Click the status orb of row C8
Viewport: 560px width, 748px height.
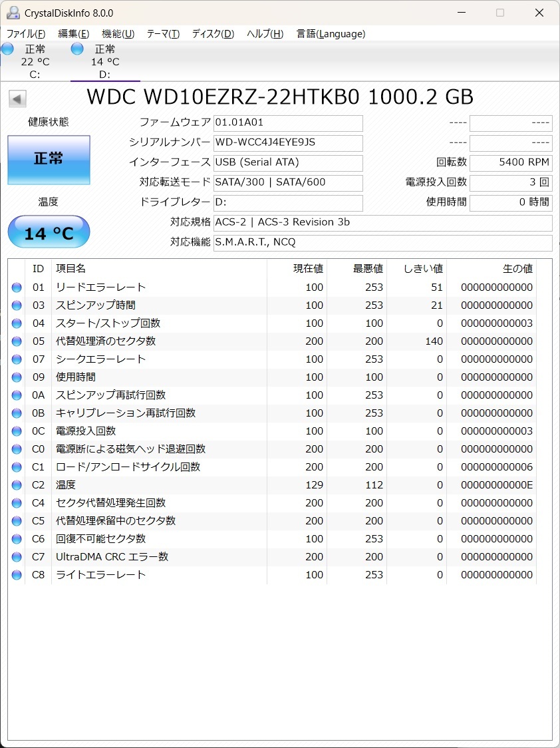coord(17,575)
